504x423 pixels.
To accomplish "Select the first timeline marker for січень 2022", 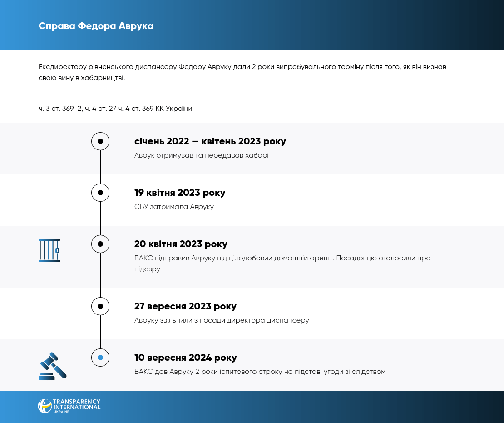I will (100, 141).
